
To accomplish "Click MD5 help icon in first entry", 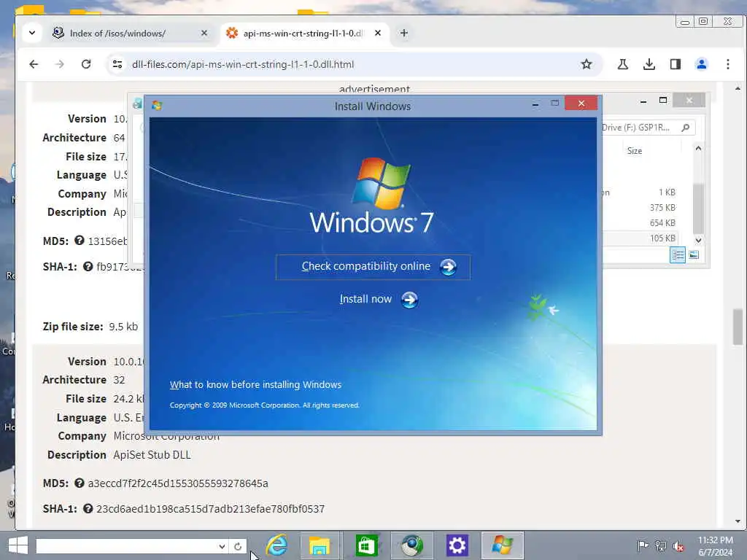I will pos(79,241).
